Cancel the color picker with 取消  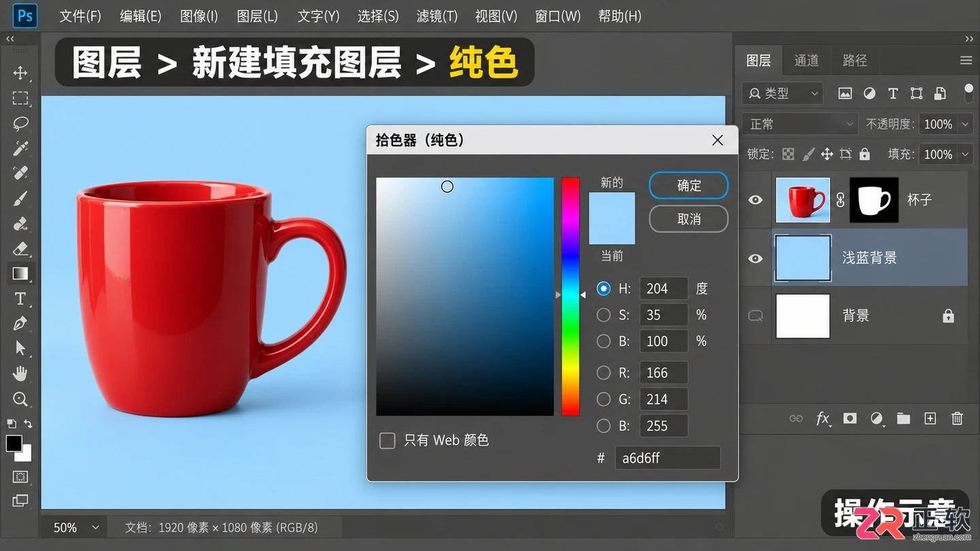[689, 219]
